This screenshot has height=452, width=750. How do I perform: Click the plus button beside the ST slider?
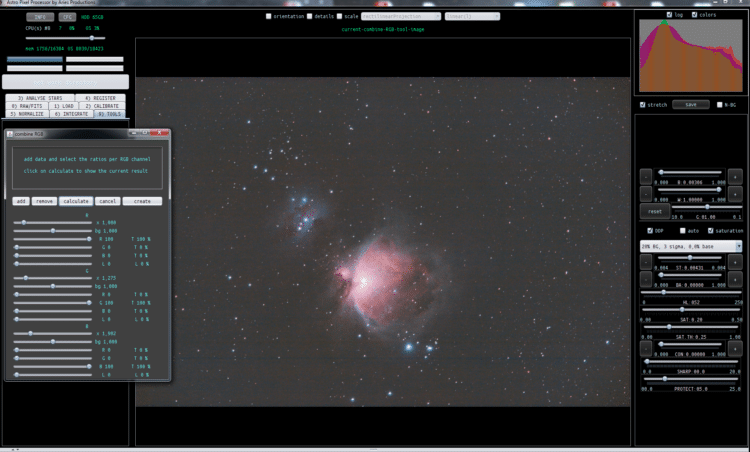coord(735,262)
